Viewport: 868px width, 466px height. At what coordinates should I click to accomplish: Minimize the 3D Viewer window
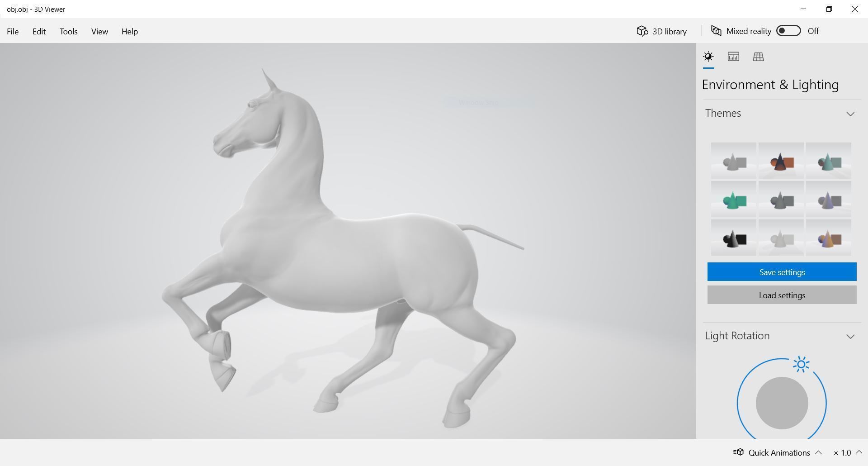pyautogui.click(x=803, y=9)
